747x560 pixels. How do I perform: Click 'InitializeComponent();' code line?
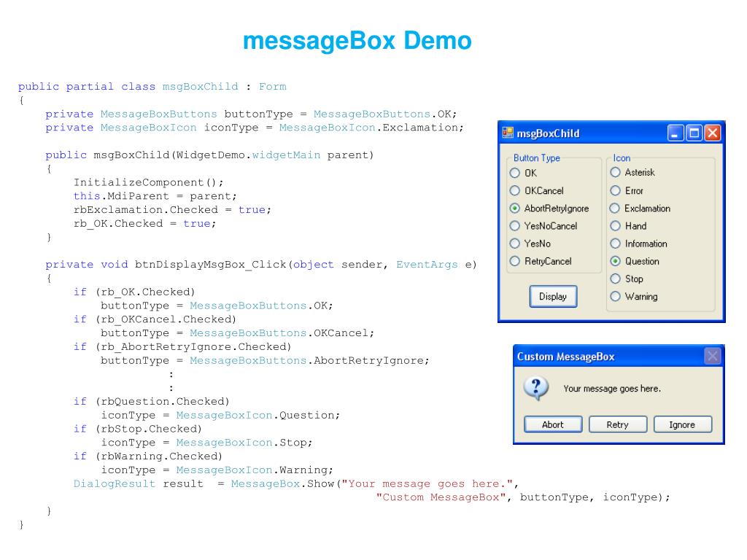148,182
